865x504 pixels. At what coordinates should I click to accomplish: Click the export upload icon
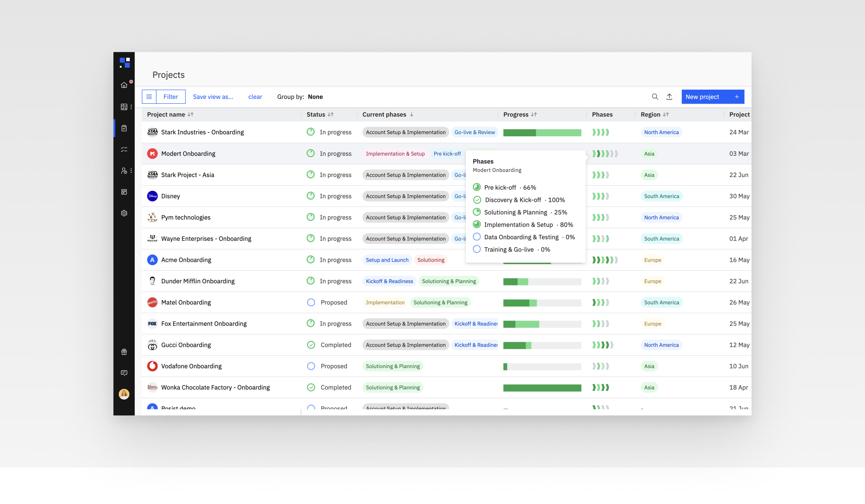(669, 97)
